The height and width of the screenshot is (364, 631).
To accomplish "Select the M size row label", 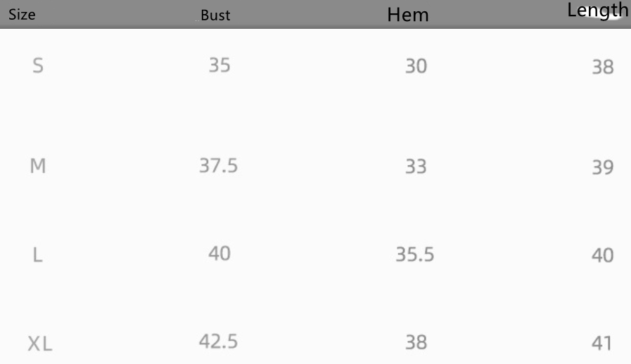I will click(38, 167).
